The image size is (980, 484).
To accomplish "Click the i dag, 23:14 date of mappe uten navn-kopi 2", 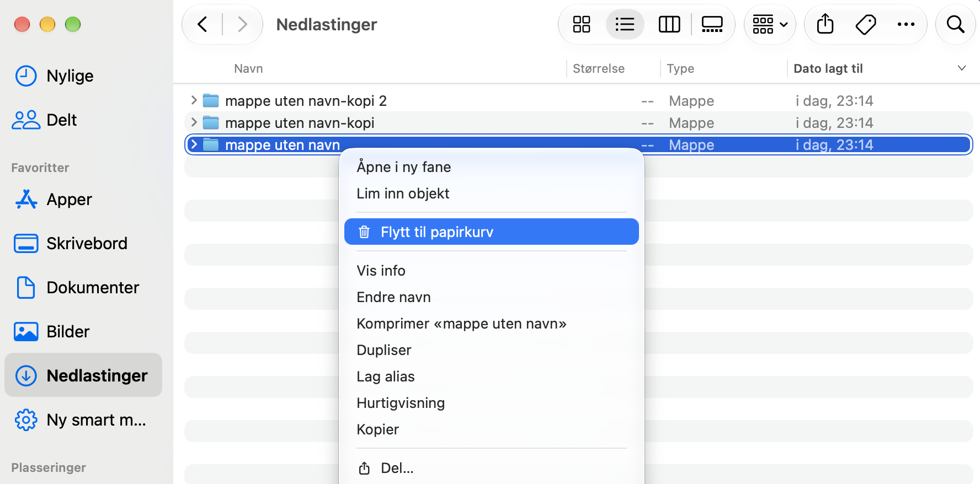I will point(834,101).
